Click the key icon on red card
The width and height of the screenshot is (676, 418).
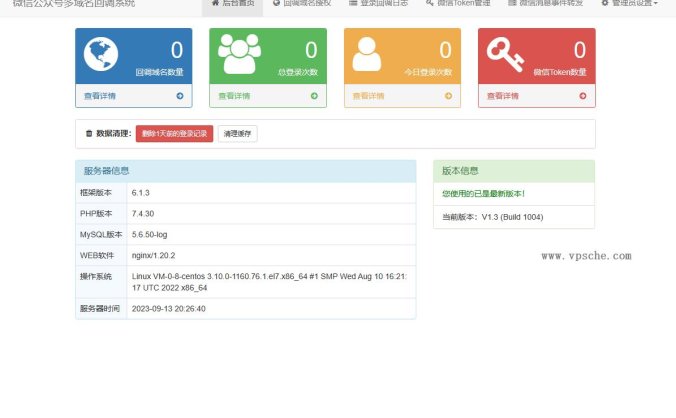click(x=505, y=54)
